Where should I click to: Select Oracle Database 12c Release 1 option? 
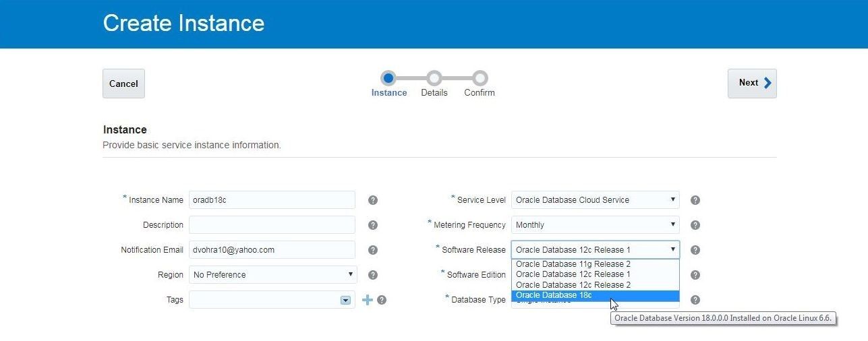596,274
